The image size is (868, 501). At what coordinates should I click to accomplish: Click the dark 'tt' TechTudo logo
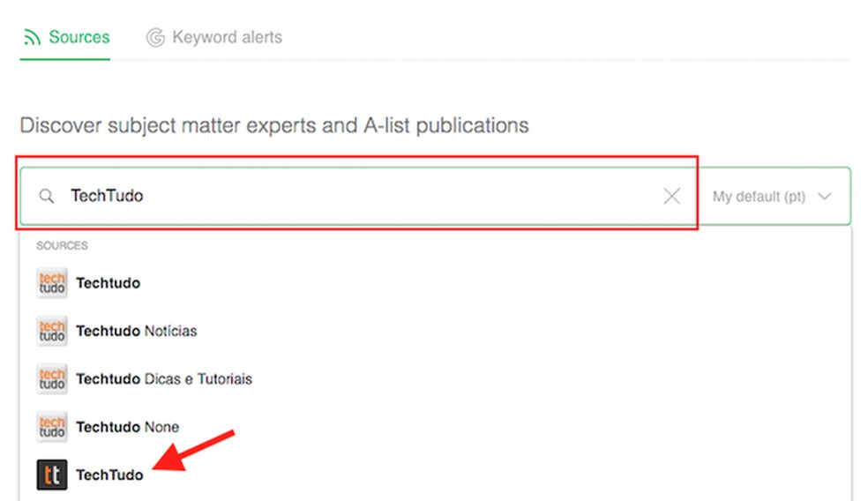point(52,475)
